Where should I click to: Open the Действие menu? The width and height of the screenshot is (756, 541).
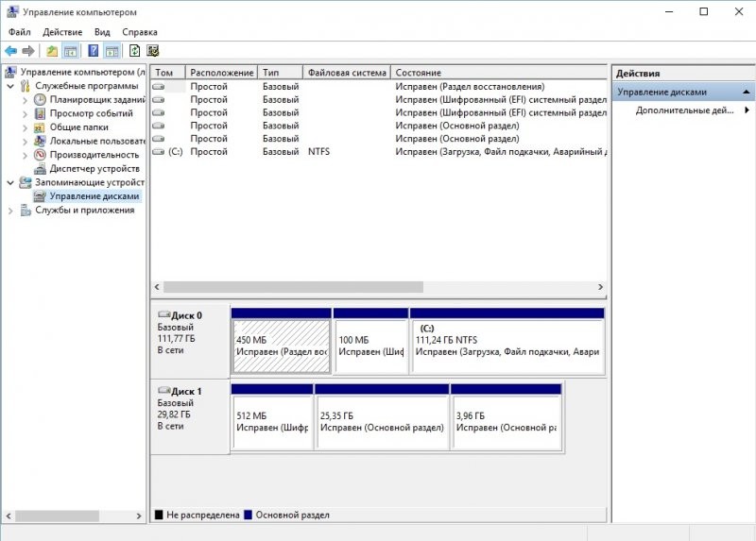(x=62, y=32)
